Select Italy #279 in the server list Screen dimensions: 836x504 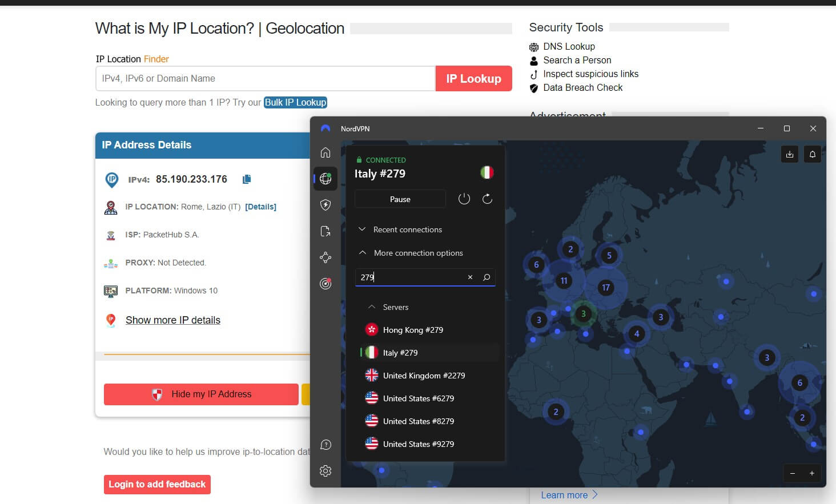point(429,353)
